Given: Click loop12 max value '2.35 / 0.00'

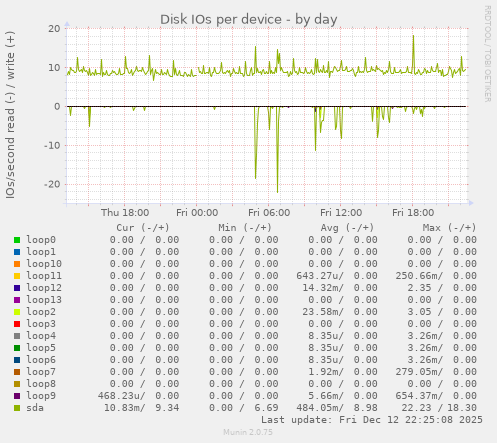Looking at the screenshot, I should pyautogui.click(x=442, y=288).
